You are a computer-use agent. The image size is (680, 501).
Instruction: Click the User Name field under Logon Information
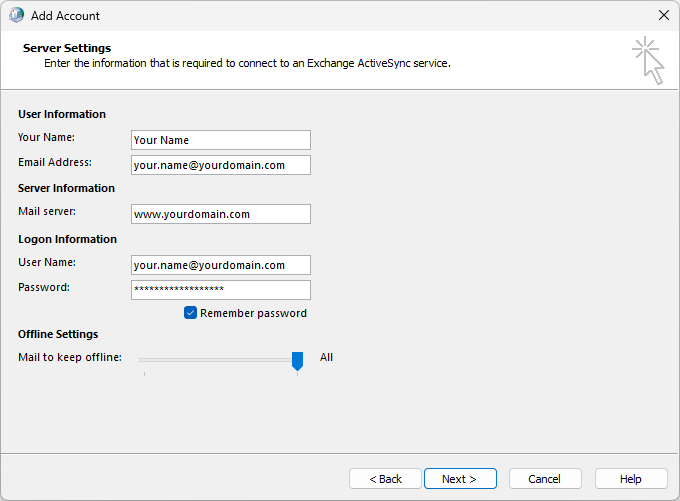[220, 265]
